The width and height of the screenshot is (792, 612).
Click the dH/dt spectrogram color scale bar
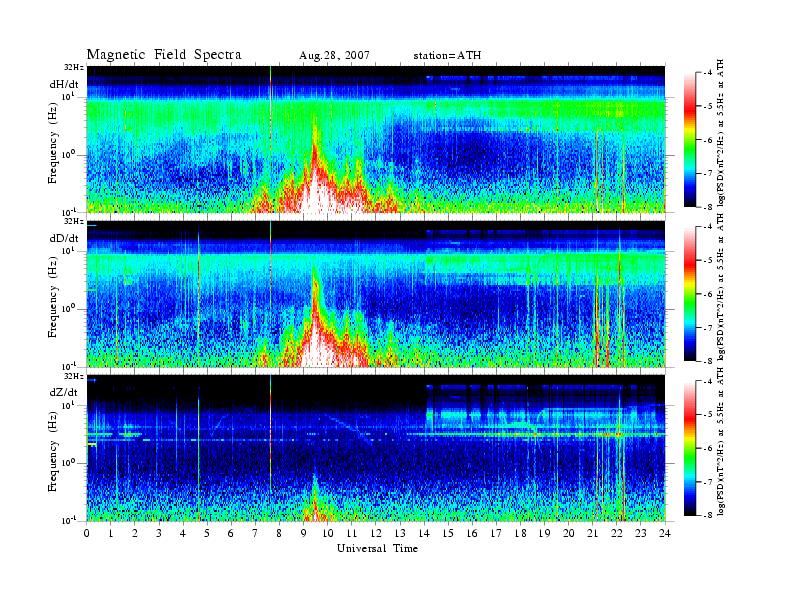[x=690, y=140]
